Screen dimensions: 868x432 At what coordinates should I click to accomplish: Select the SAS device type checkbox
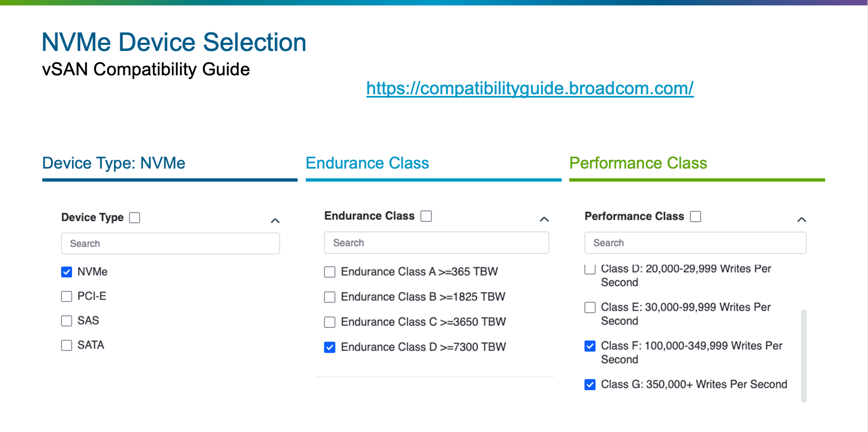click(x=67, y=321)
